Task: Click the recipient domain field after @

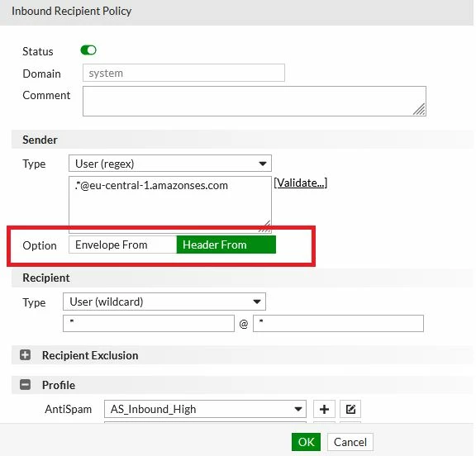Action: pos(338,324)
